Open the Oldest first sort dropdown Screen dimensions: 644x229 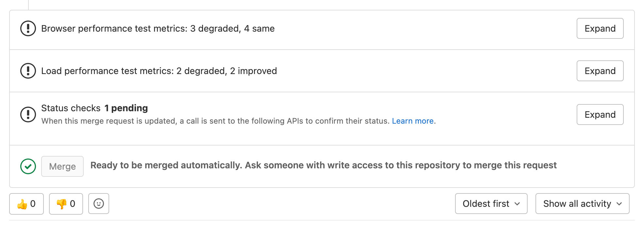(486, 204)
